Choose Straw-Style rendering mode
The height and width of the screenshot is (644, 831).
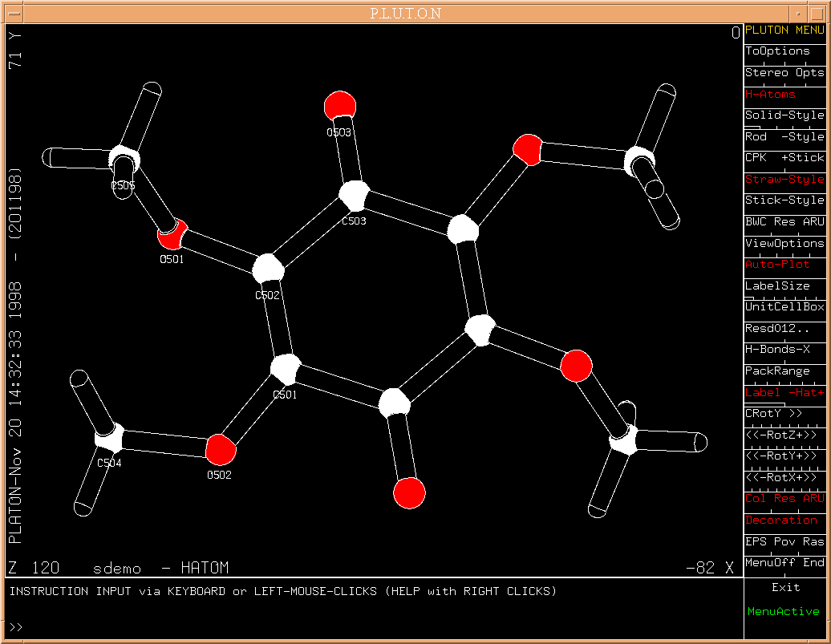click(784, 179)
